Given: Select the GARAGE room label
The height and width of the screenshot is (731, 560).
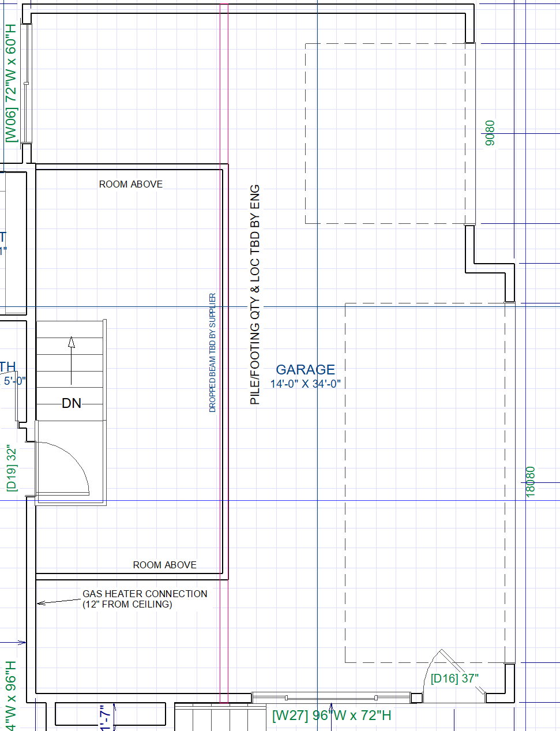Looking at the screenshot, I should coord(305,370).
